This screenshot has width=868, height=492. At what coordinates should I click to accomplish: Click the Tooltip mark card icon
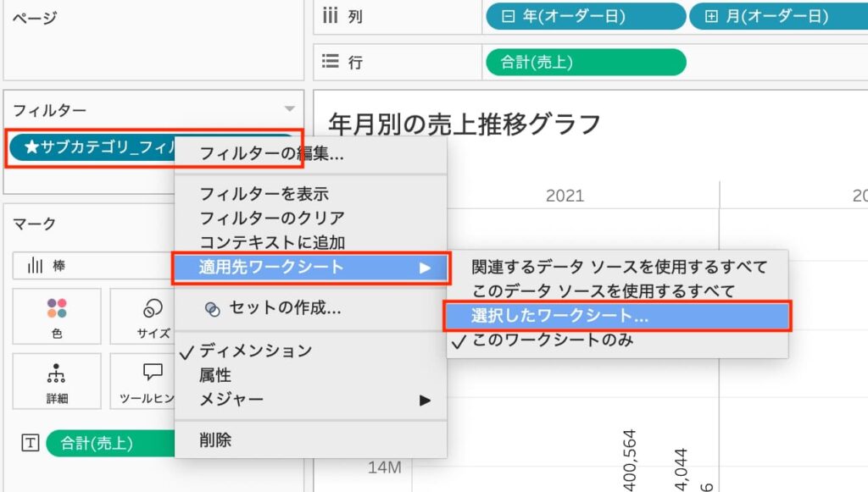point(153,373)
